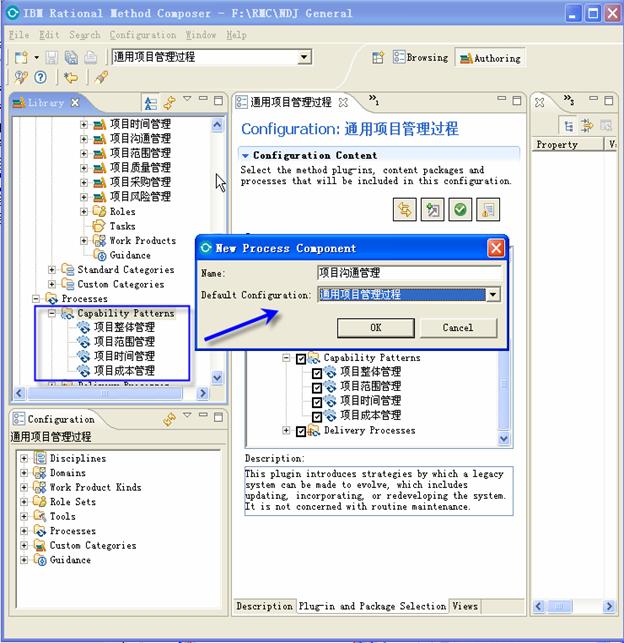Click the filter arrow icon in Properties view toolbar
The width and height of the screenshot is (624, 643).
[587, 126]
